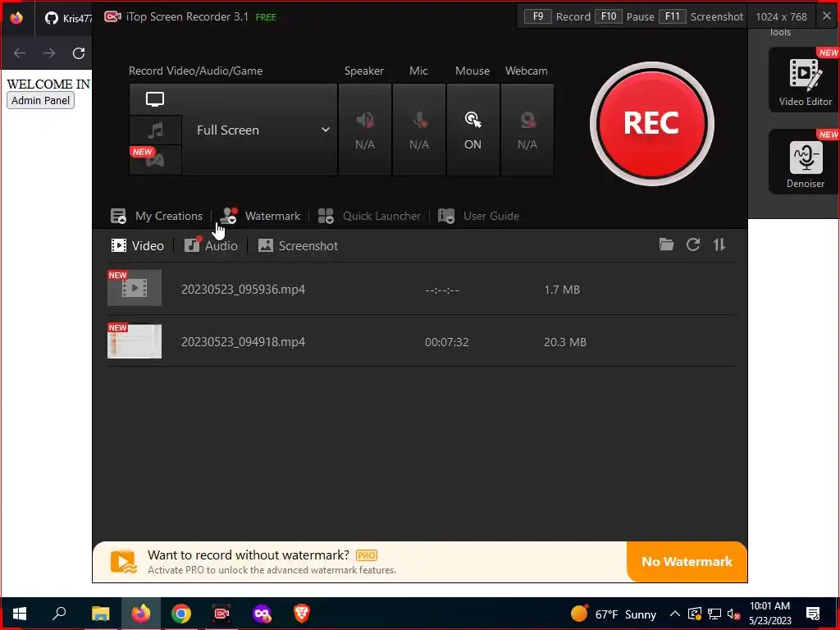The width and height of the screenshot is (840, 630).
Task: Select the audio-only recording music note icon
Action: click(x=155, y=130)
